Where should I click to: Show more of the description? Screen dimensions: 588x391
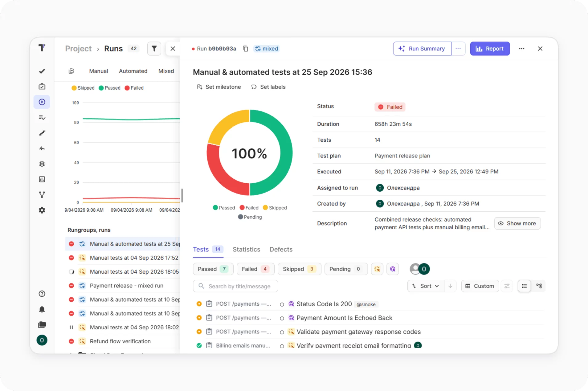517,223
